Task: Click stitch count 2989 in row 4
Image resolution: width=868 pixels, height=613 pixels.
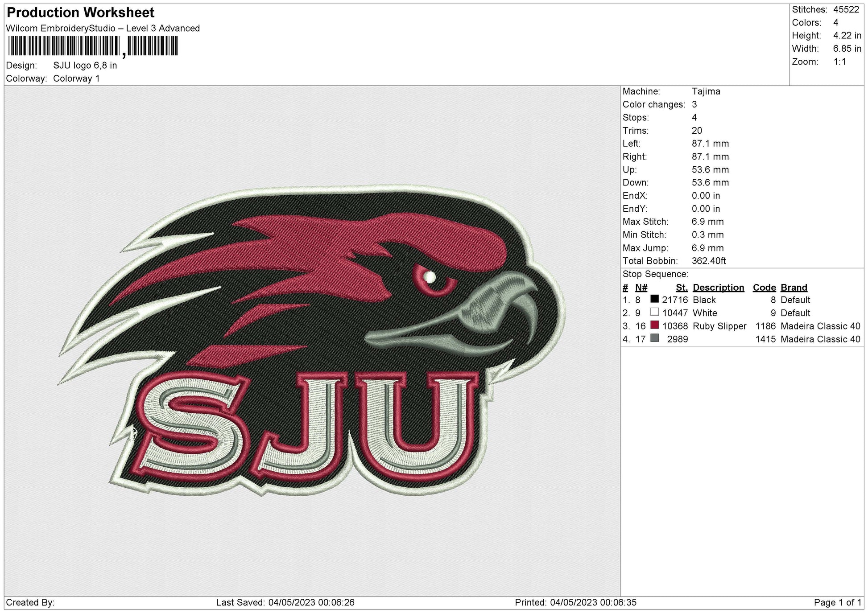Action: pos(677,340)
